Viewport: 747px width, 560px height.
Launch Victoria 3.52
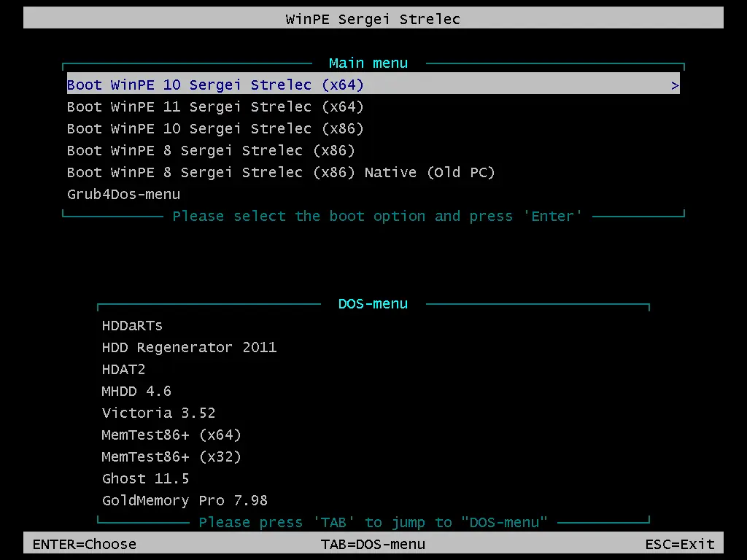[x=158, y=413]
